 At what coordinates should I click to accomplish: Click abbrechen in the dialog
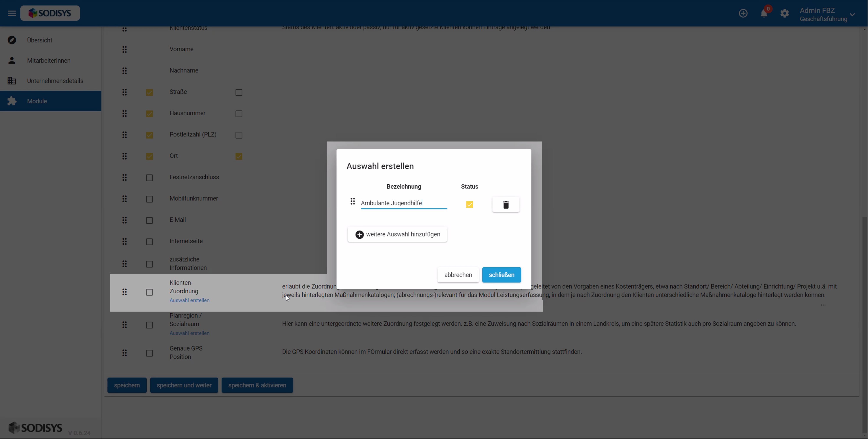pyautogui.click(x=458, y=275)
